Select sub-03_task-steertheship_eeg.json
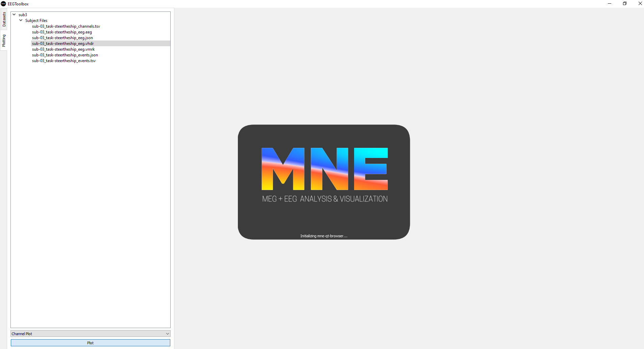Screen dimensions: 644x349 click(x=62, y=38)
